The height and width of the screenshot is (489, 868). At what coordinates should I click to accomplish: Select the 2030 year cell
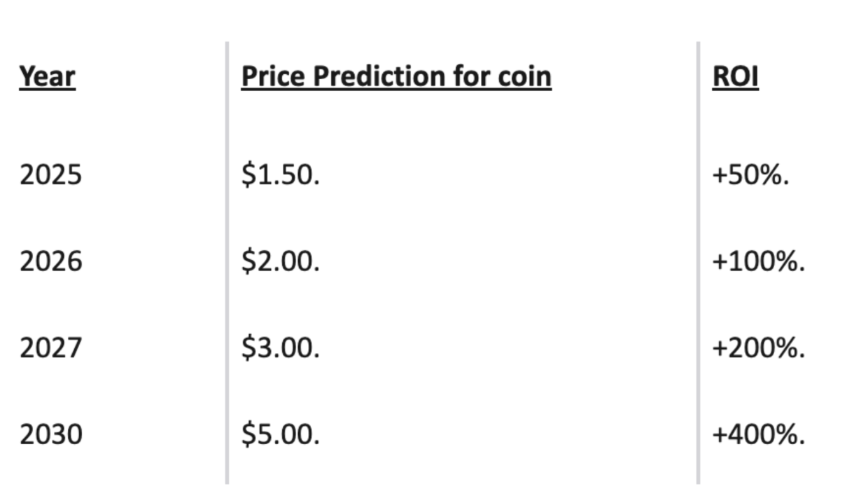pos(50,434)
